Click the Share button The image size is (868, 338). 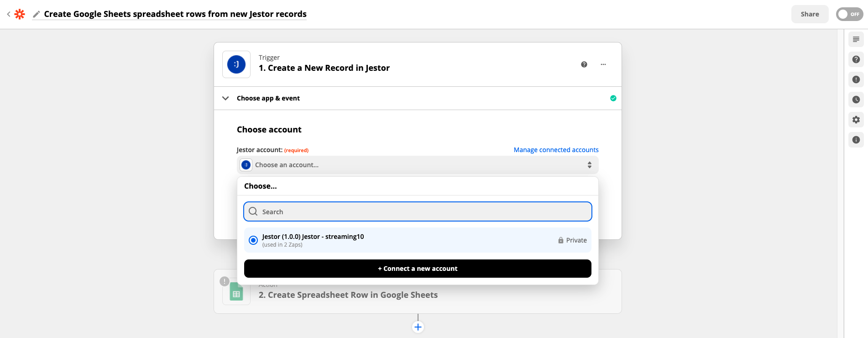point(810,14)
